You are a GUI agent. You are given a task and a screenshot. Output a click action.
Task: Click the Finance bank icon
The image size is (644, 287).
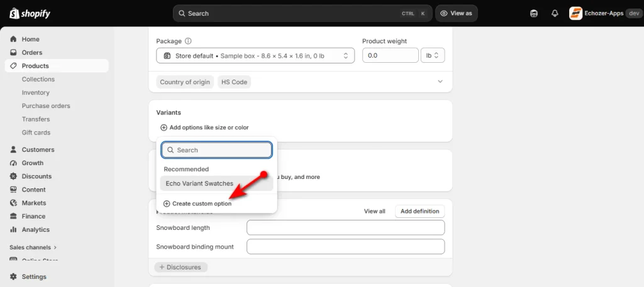[x=14, y=217]
